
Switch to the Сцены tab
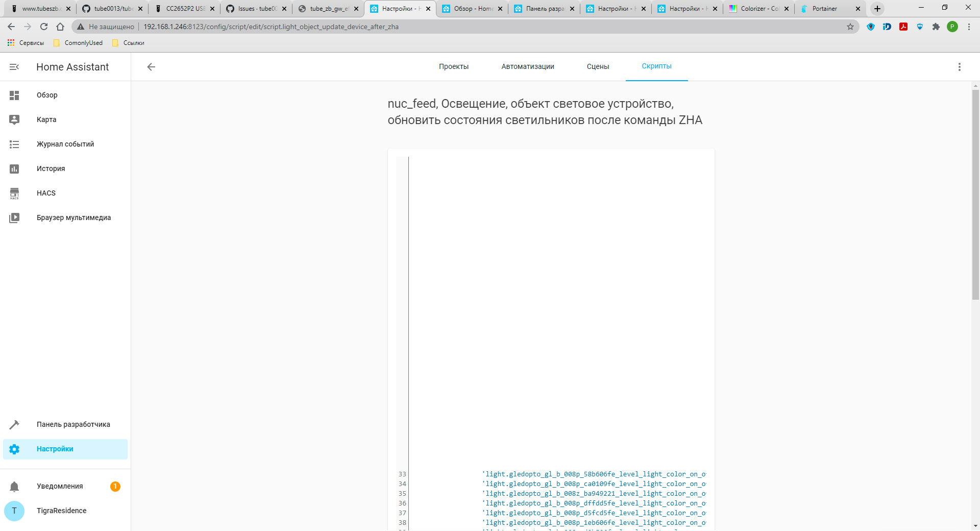(x=597, y=66)
